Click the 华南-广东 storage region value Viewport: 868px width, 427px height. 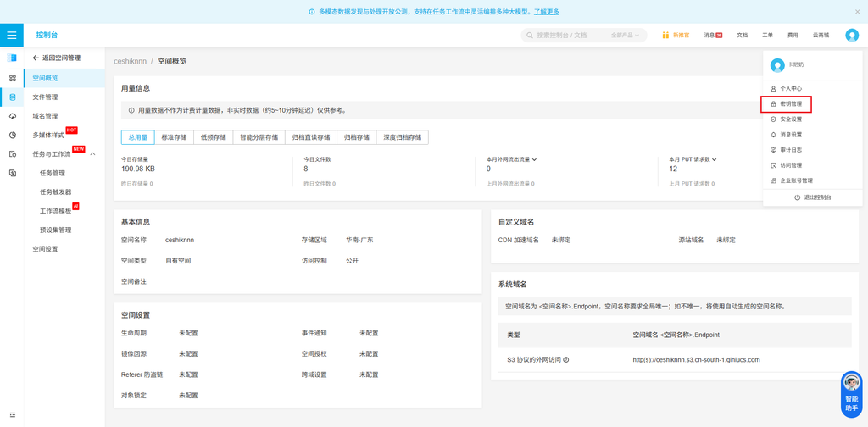[x=359, y=240]
